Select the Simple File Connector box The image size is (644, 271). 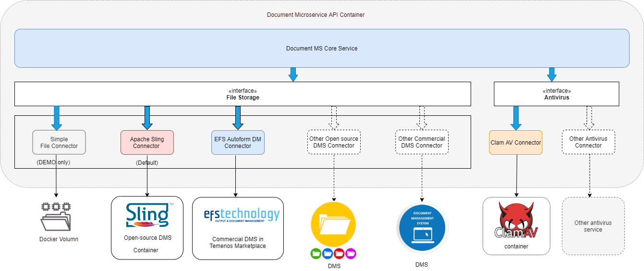click(59, 142)
